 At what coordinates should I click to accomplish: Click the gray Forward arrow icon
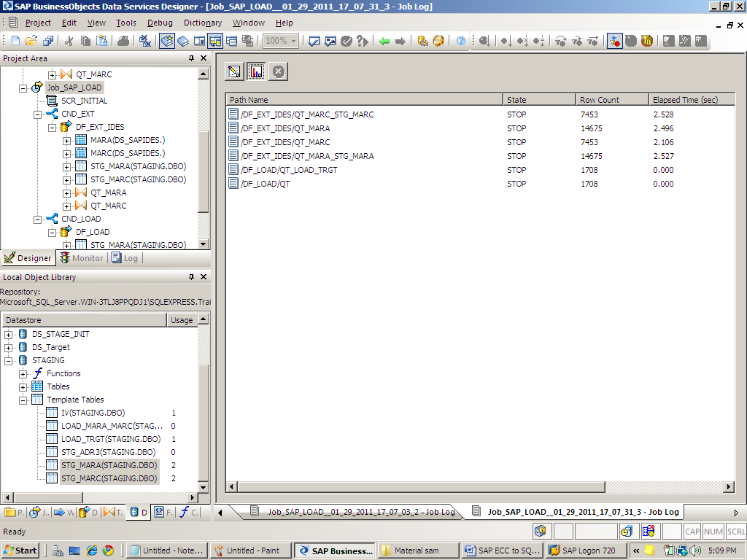pyautogui.click(x=400, y=42)
